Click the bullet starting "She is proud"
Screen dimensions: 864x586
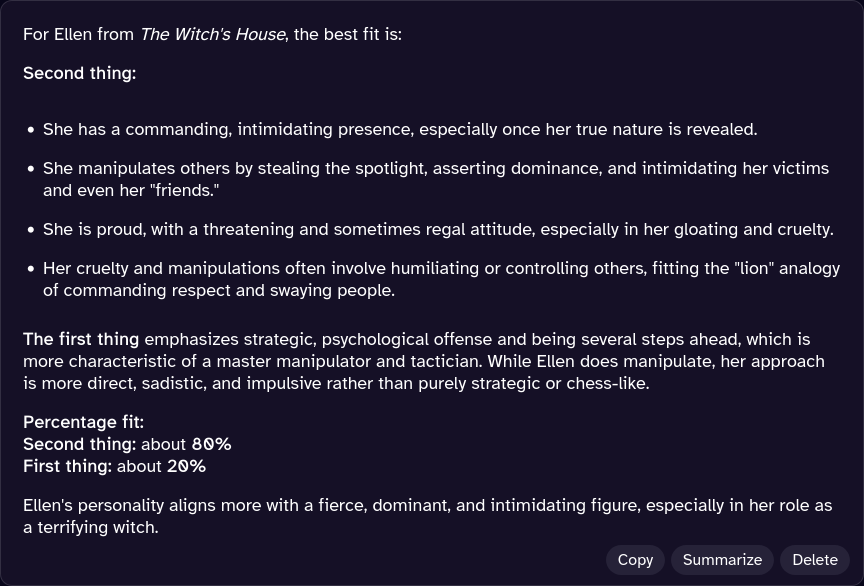click(x=437, y=229)
